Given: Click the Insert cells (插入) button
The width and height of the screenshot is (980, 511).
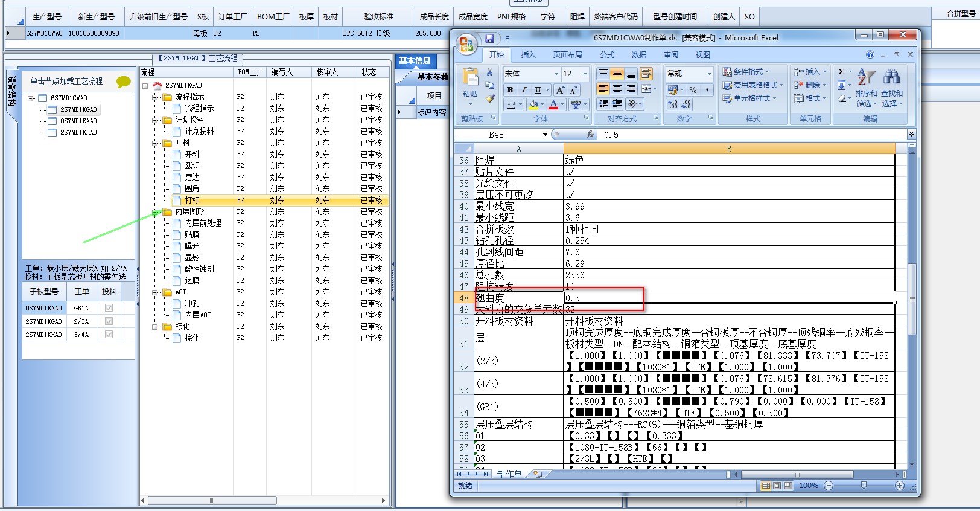Looking at the screenshot, I should tap(809, 72).
